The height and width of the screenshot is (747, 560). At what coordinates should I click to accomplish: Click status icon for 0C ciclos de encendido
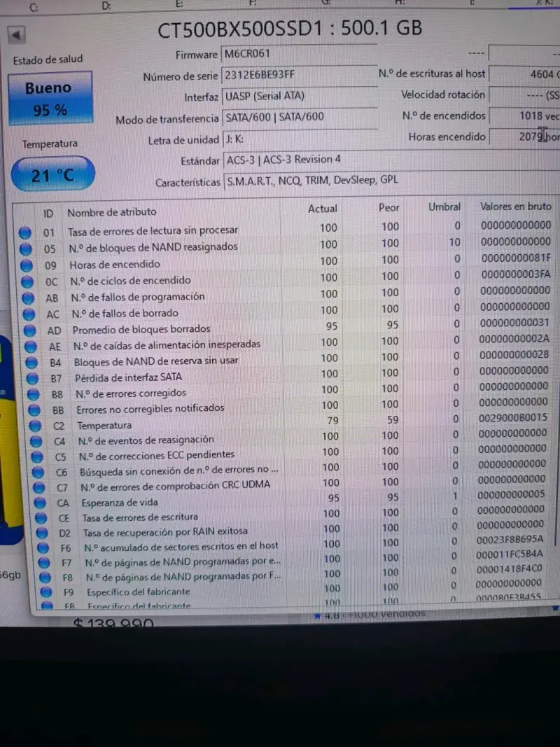[27, 282]
